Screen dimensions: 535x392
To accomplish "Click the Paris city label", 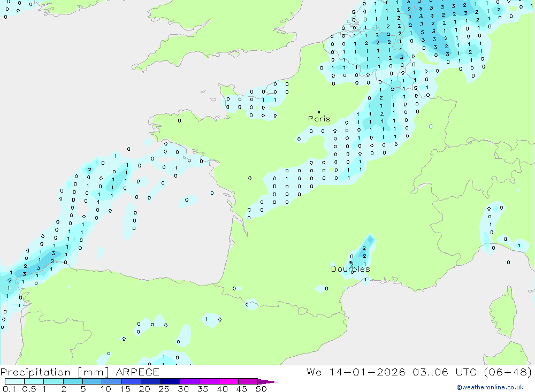I will [x=319, y=119].
